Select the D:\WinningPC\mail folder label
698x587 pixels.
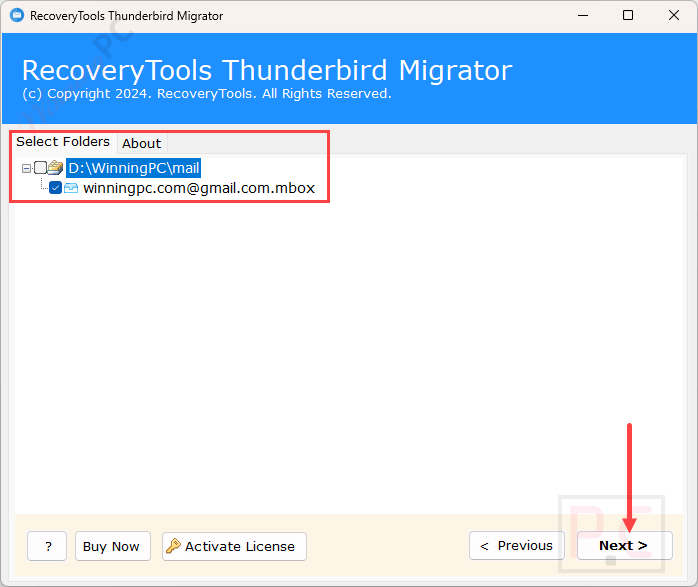134,168
